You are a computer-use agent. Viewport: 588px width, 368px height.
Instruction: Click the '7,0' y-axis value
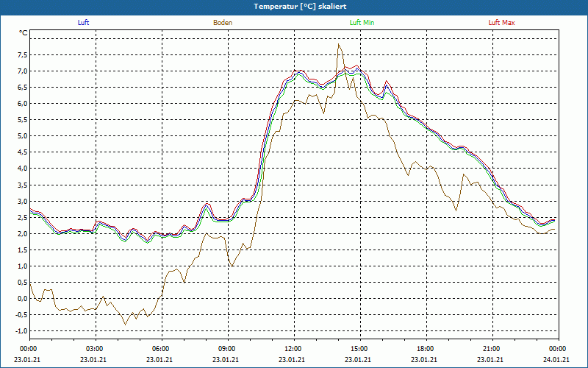(22, 71)
